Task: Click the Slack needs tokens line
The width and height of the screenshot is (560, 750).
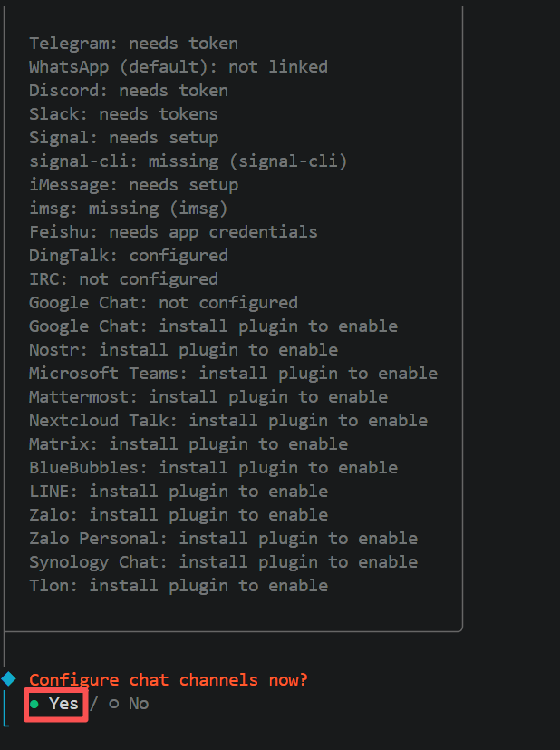Action: (x=123, y=114)
